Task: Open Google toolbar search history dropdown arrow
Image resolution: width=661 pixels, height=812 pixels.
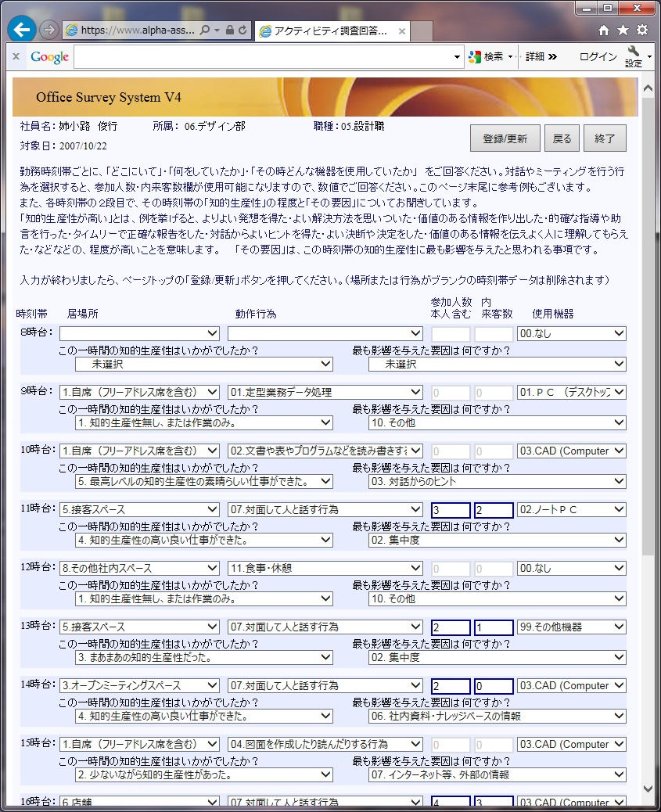Action: pos(457,57)
